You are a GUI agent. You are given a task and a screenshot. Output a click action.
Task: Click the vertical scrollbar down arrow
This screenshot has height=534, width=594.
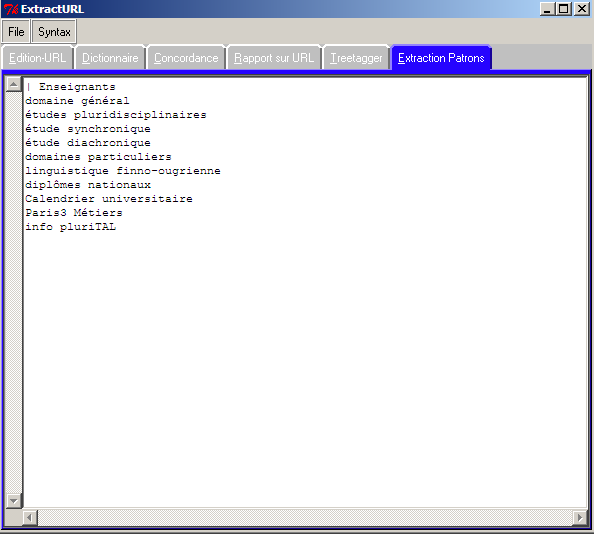[x=14, y=501]
